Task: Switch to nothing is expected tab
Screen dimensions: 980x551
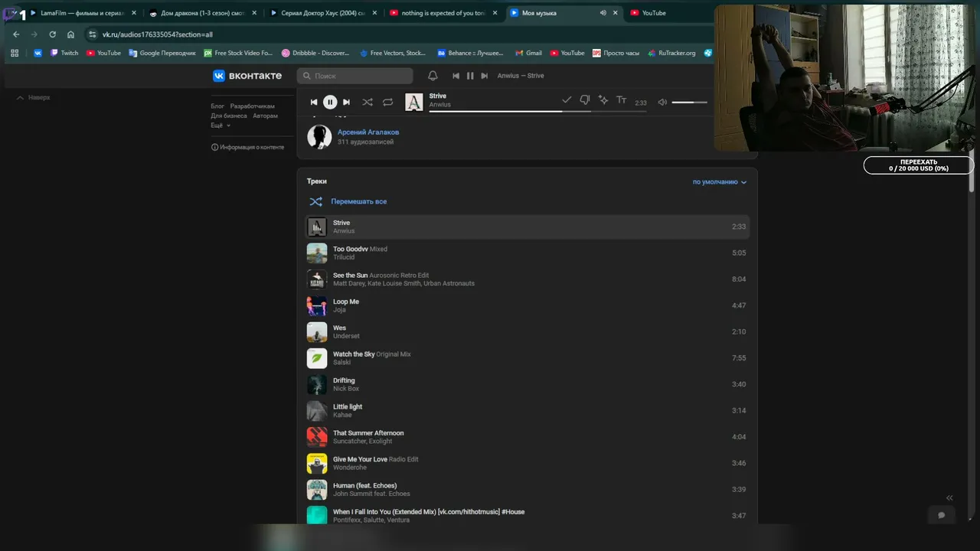Action: (x=444, y=13)
